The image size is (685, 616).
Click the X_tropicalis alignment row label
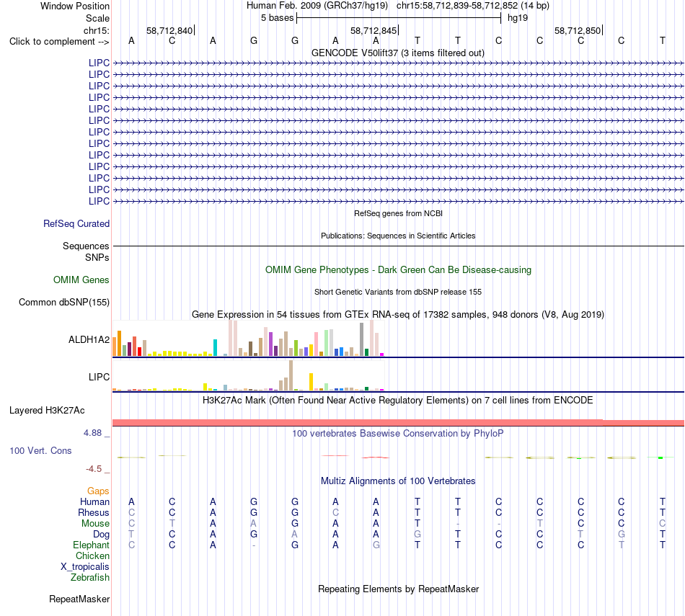85,567
